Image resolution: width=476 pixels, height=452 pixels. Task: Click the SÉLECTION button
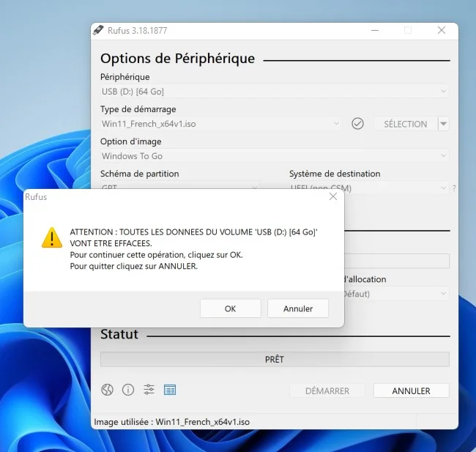pos(406,124)
